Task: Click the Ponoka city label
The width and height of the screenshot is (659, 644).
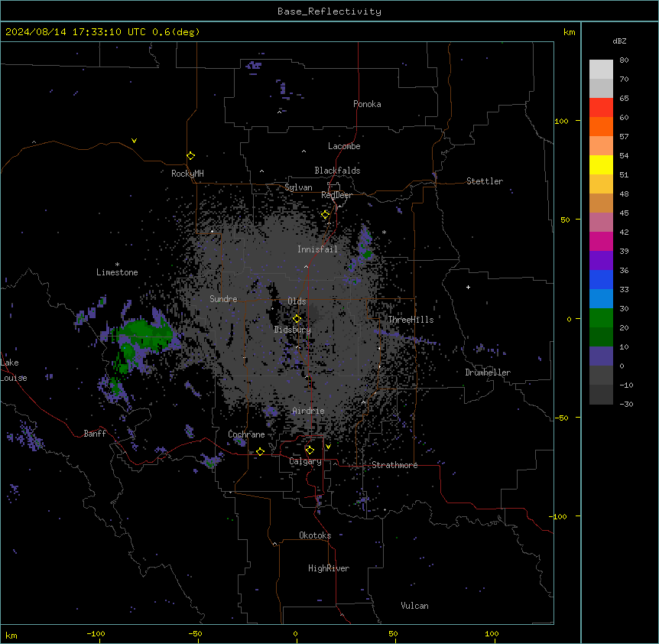Action: [367, 104]
